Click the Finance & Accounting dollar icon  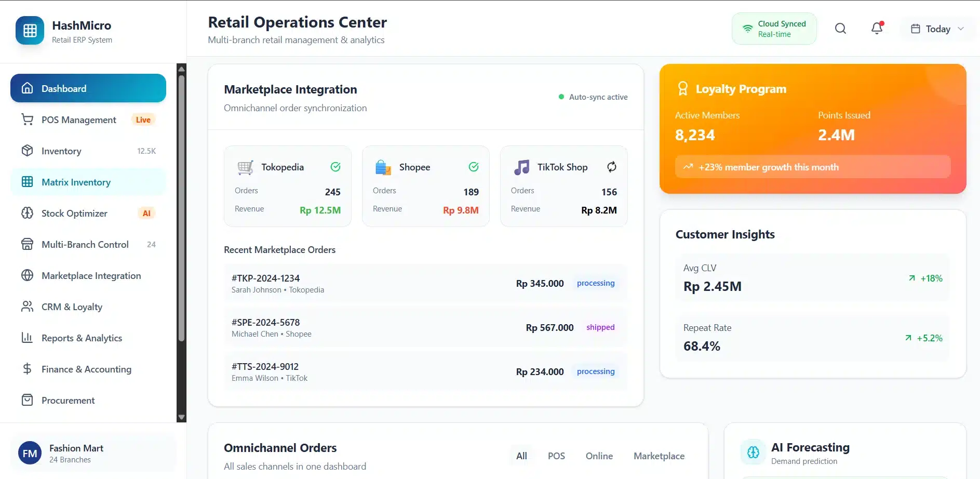pyautogui.click(x=28, y=369)
